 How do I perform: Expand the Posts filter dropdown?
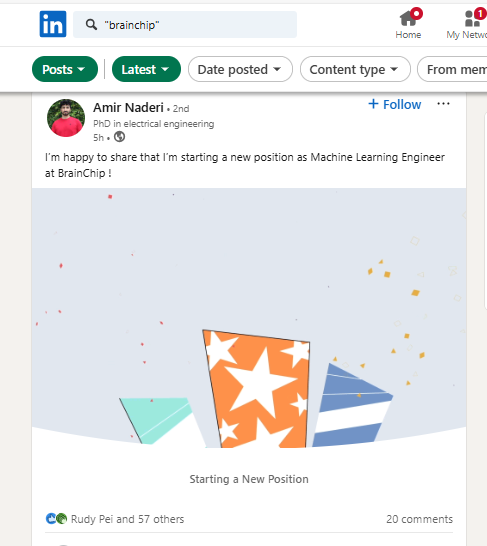click(65, 69)
